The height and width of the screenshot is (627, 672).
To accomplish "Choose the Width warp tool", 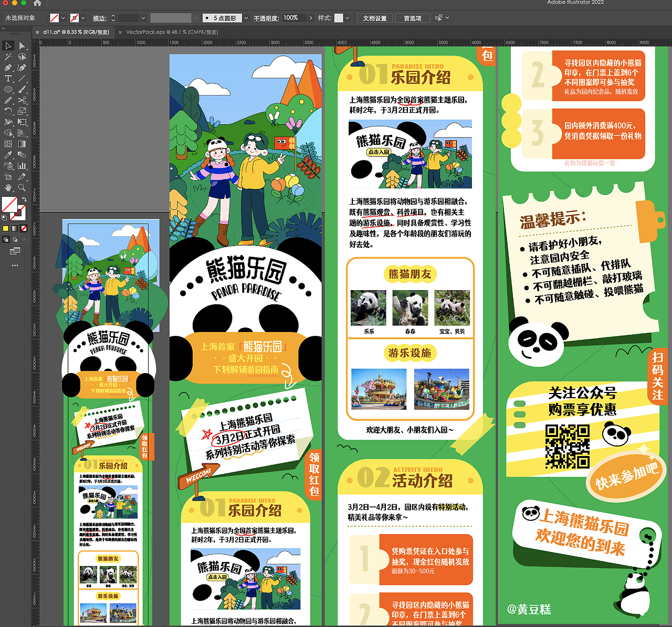I will [x=8, y=122].
